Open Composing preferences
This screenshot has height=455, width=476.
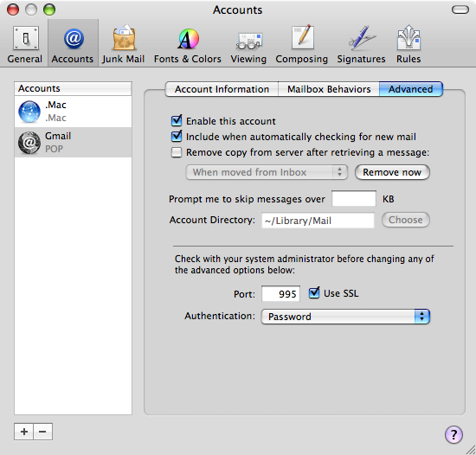(302, 44)
